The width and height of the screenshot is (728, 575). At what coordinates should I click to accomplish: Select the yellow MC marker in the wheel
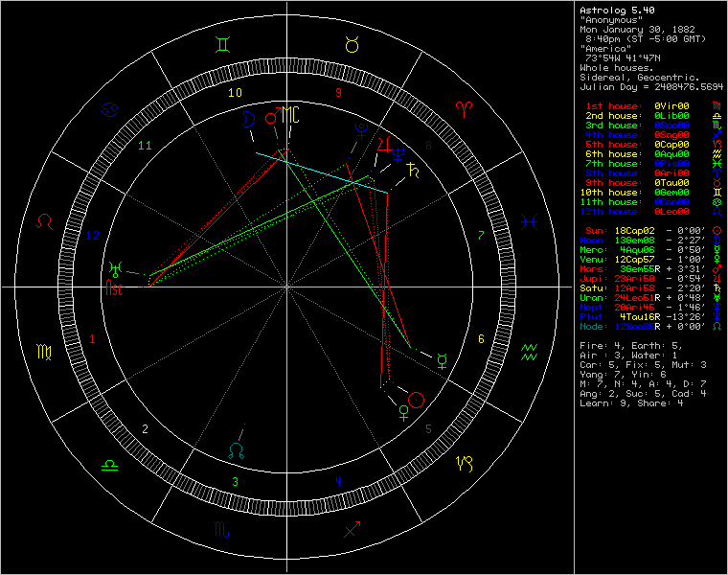(x=290, y=115)
